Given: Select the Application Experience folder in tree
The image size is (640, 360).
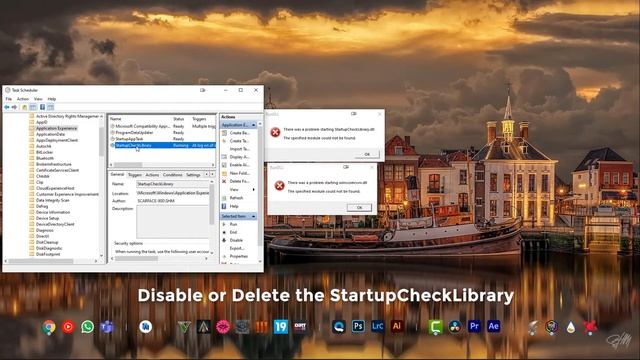Looking at the screenshot, I should pos(56,128).
